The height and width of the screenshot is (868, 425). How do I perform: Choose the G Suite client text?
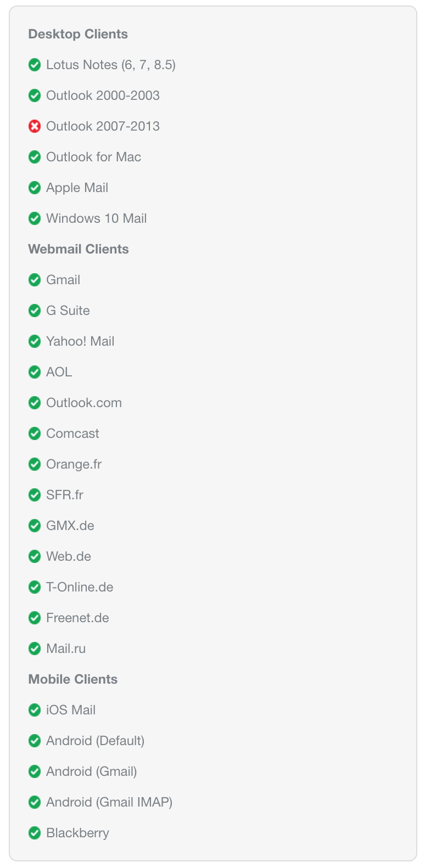coord(68,311)
